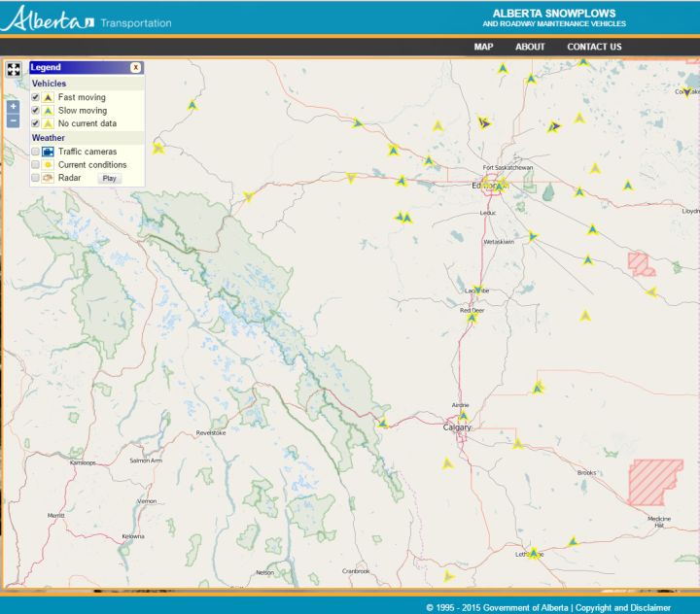Select snowplow marker near Airdrie
Viewport: 700px width, 614px height.
point(464,416)
